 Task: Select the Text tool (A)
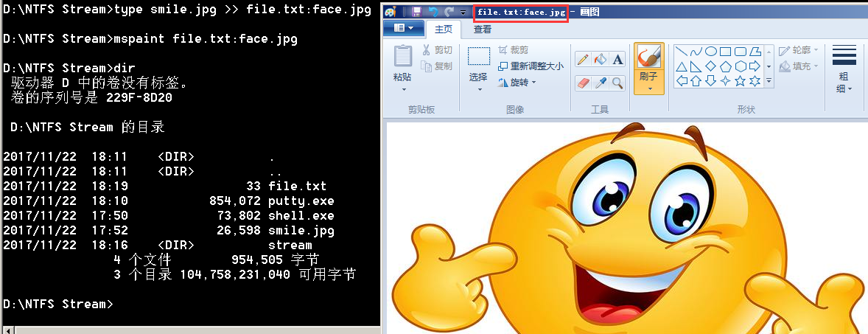pos(617,59)
